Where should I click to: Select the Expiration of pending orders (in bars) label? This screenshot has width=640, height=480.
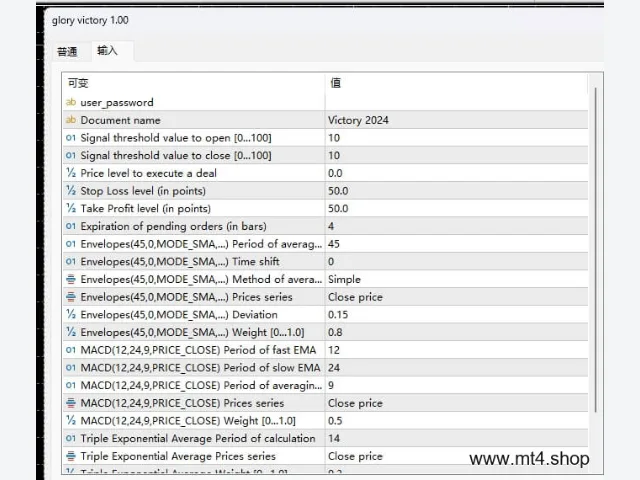[173, 227]
